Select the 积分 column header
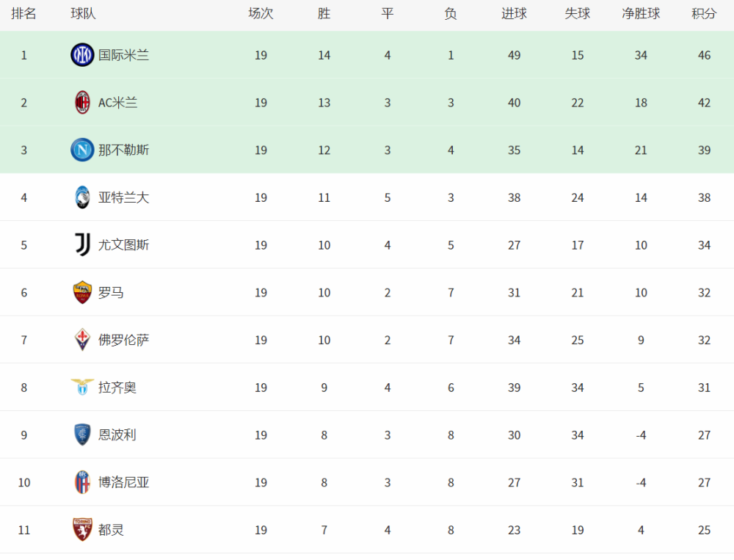The image size is (734, 560). click(704, 14)
